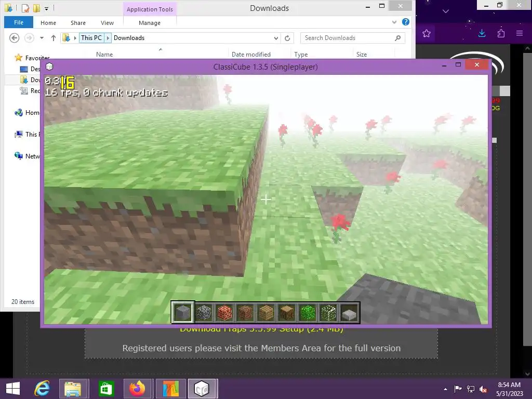Refresh the Downloads folder view
Viewport: 532px width, 399px height.
click(287, 38)
